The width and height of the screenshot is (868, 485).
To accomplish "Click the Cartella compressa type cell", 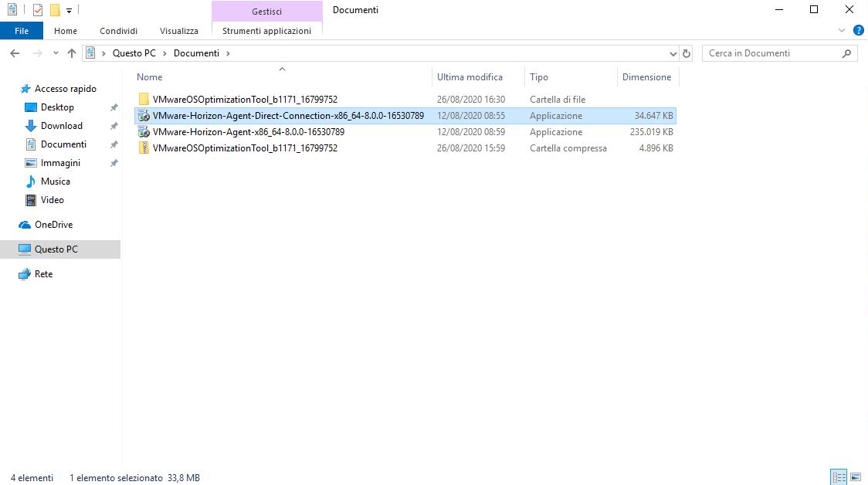I will pos(568,148).
